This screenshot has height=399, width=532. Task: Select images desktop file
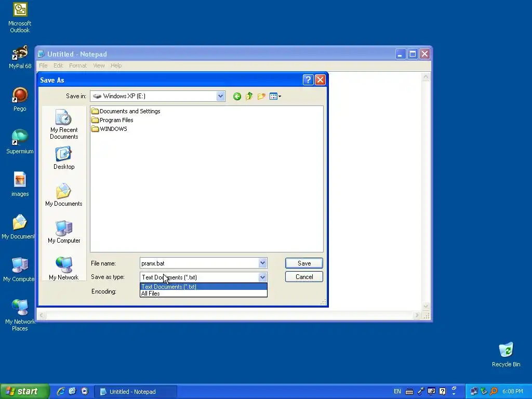20,184
